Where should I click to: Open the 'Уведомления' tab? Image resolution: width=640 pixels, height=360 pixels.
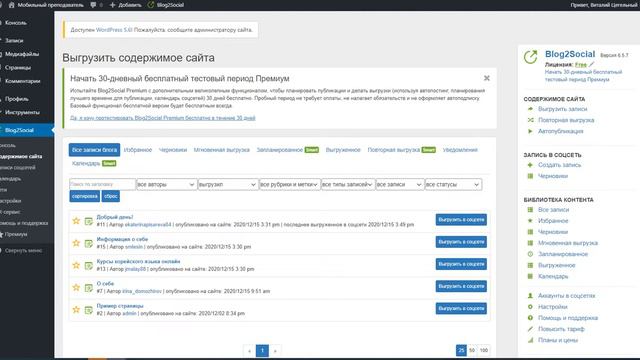(x=460, y=150)
